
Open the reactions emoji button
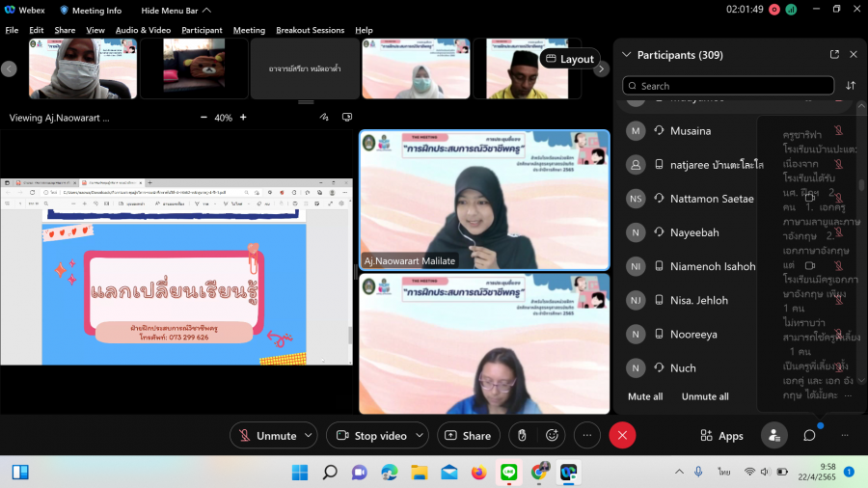pyautogui.click(x=553, y=436)
